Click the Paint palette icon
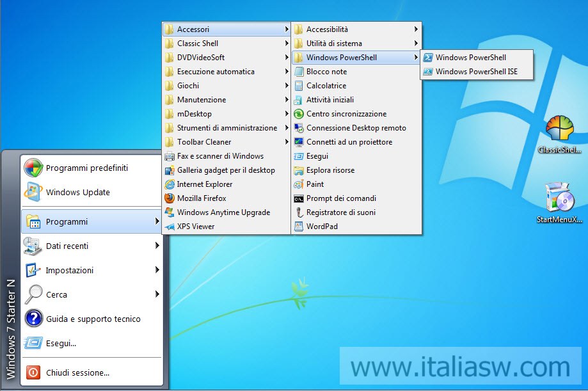Screen dimensions: 588x391 coord(299,184)
